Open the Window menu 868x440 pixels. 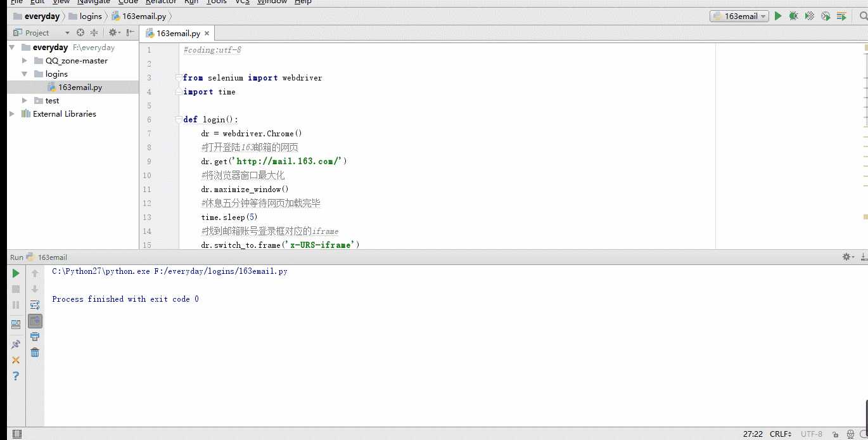(x=272, y=2)
